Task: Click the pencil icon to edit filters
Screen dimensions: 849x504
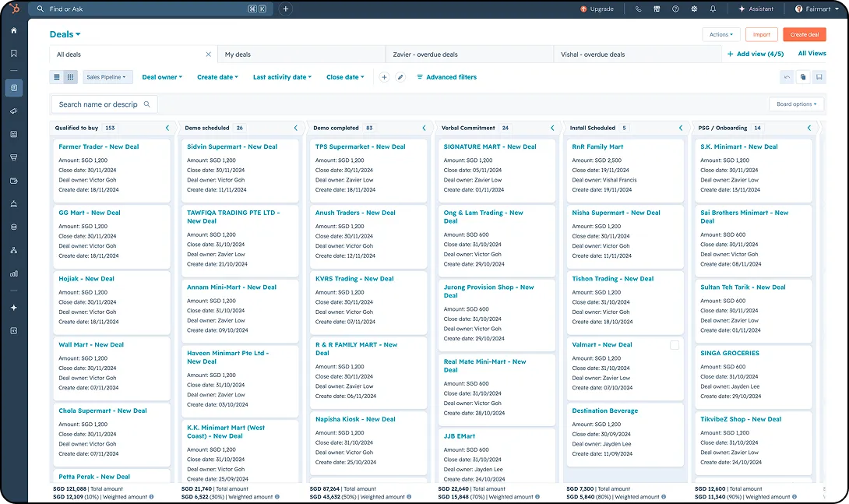Action: [x=400, y=77]
